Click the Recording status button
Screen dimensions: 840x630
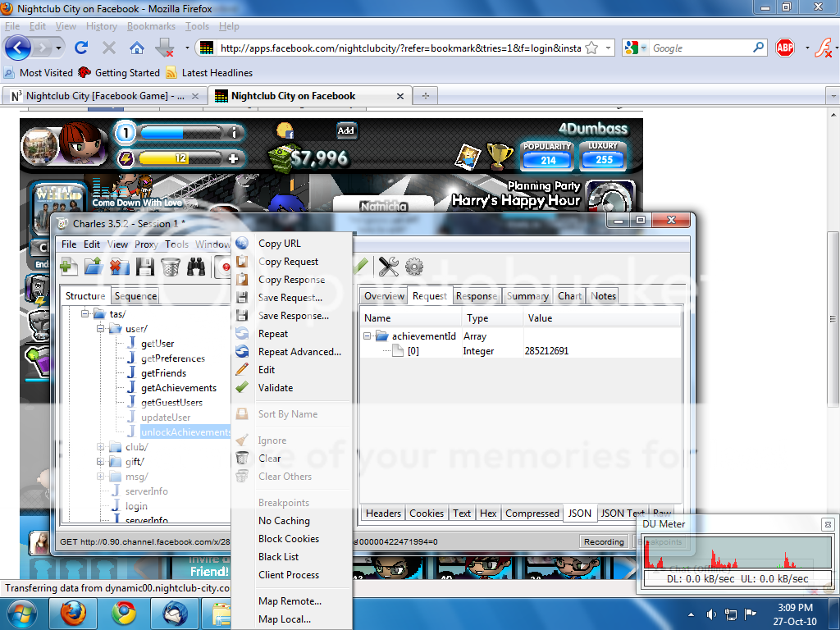click(604, 541)
